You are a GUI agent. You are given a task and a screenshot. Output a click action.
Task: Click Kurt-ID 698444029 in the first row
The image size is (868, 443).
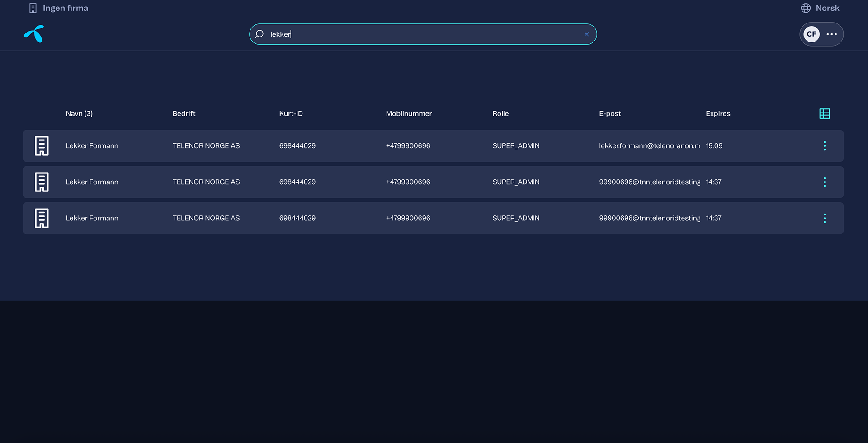pos(297,146)
